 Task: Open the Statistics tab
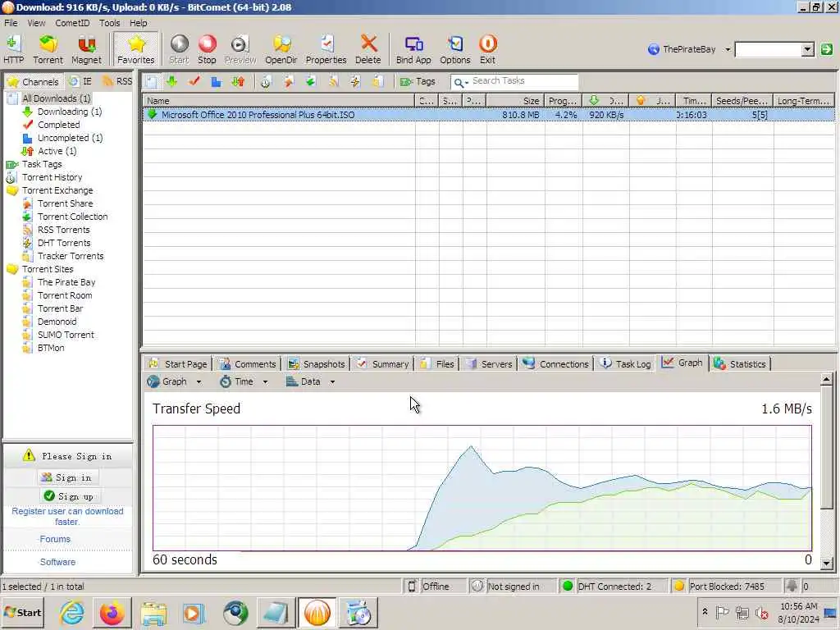pos(741,363)
